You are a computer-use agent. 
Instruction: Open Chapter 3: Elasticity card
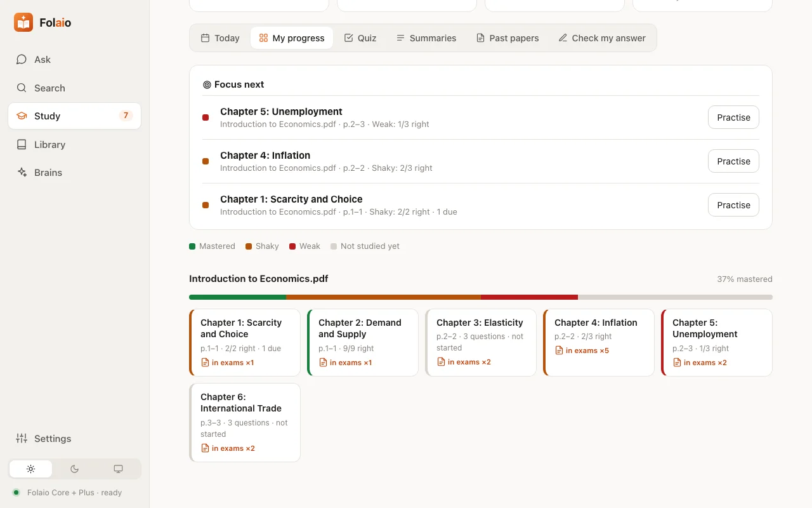(481, 342)
